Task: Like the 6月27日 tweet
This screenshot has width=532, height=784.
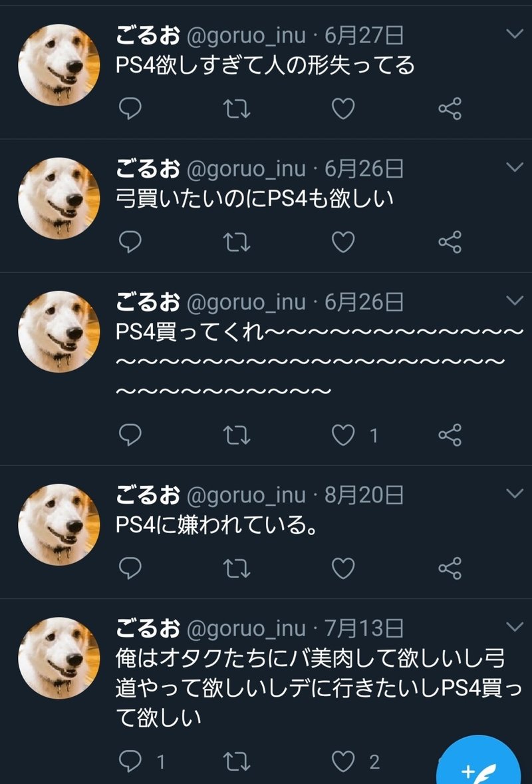Action: click(x=343, y=108)
